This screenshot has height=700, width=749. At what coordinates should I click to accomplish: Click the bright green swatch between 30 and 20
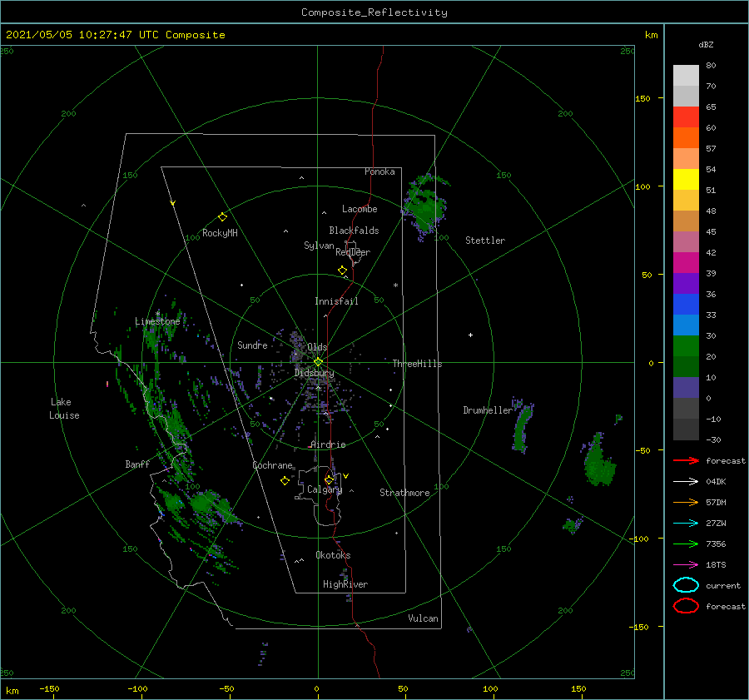click(686, 346)
